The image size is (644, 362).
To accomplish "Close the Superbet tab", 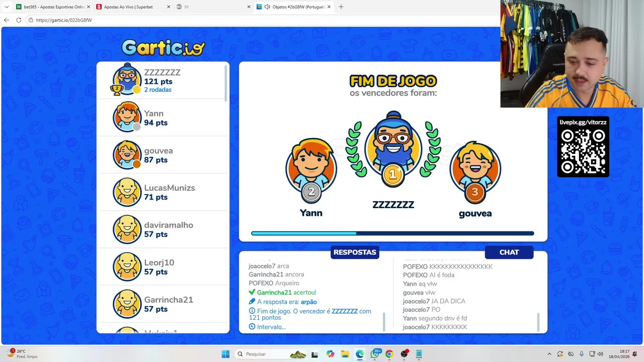I will [169, 7].
